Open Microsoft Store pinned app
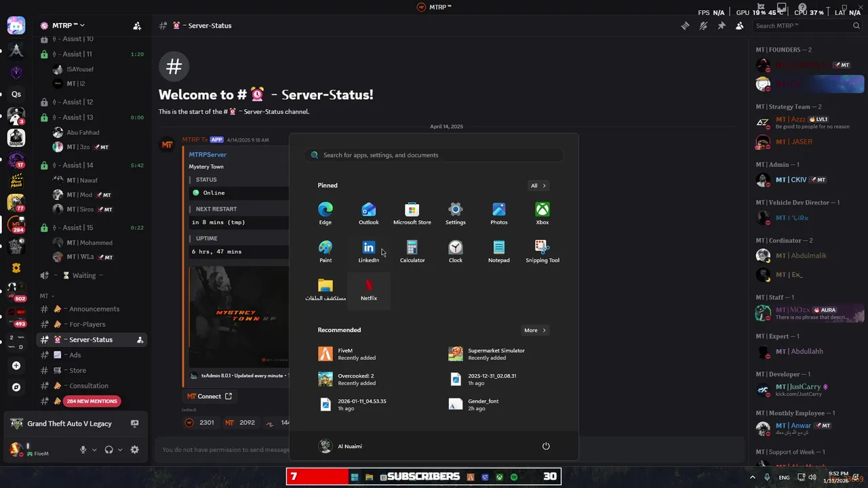The width and height of the screenshot is (868, 488). [412, 213]
